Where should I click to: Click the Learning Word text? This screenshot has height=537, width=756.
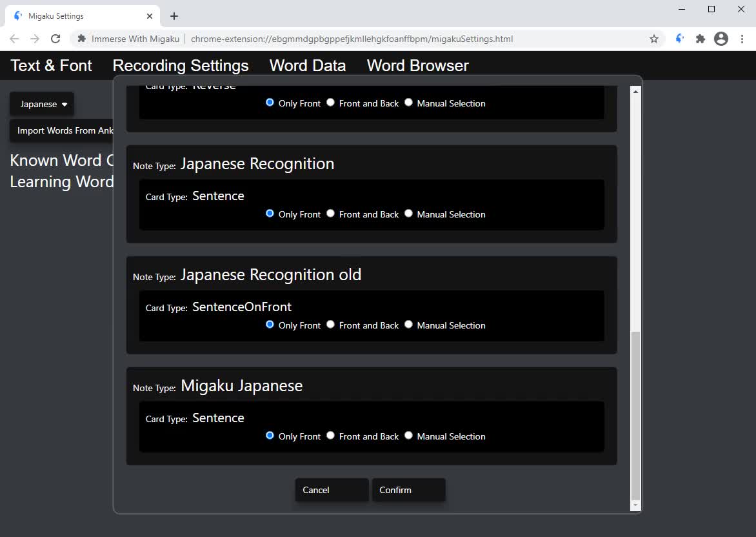tap(62, 182)
